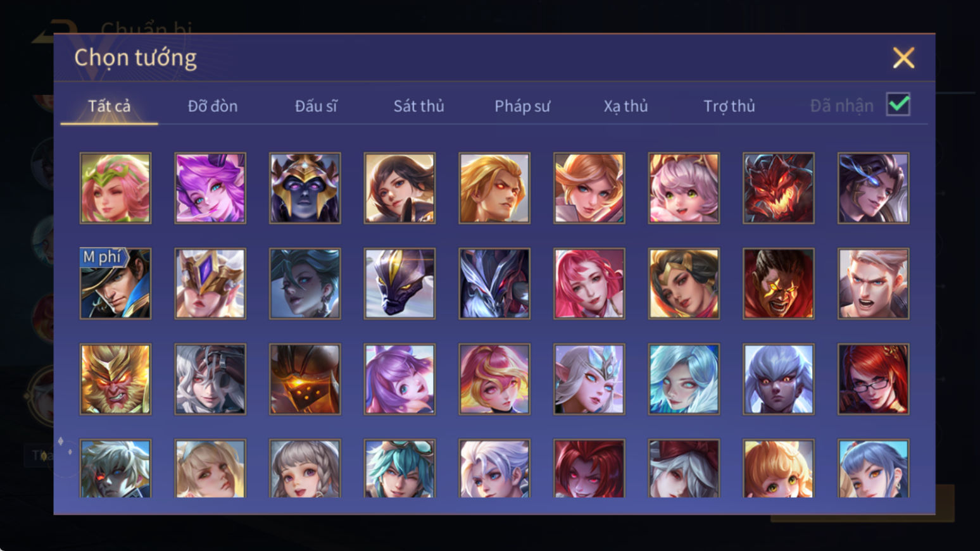
Task: Select the golden monkey king hero
Action: (x=115, y=379)
